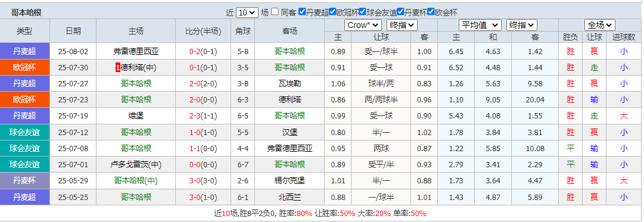Click the score 0-2(0-1)
Image resolution: width=644 pixels, height=222 pixels.
[203, 51]
